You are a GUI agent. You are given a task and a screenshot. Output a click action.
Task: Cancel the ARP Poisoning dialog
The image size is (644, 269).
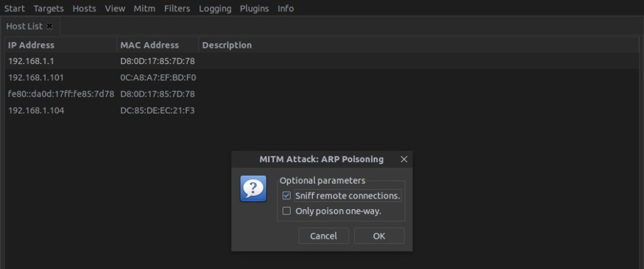coord(323,236)
